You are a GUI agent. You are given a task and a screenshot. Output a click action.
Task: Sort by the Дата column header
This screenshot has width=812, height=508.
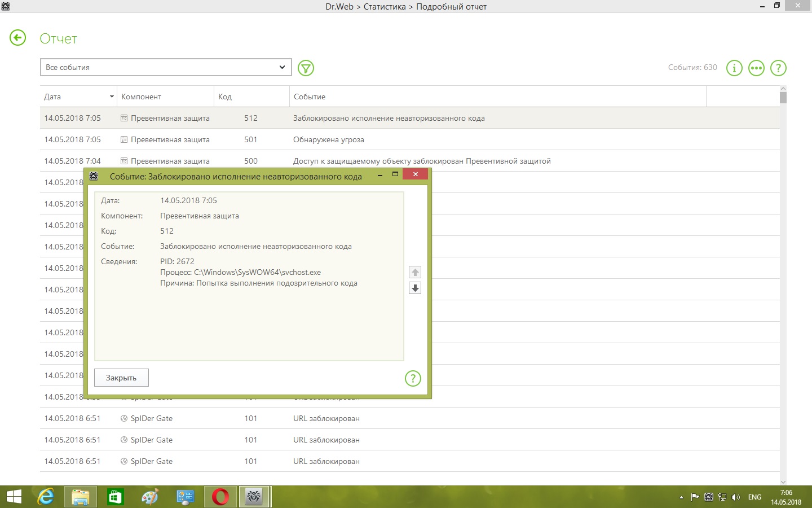78,97
